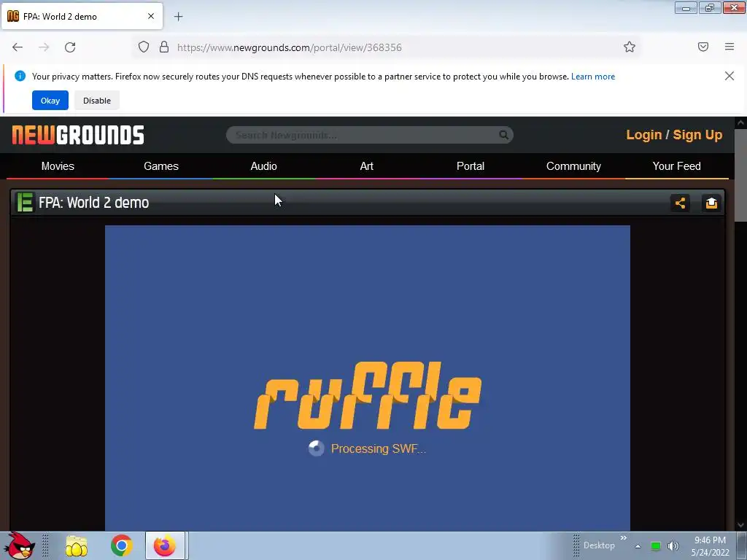
Task: Open the Your Feed menu
Action: coord(676,166)
